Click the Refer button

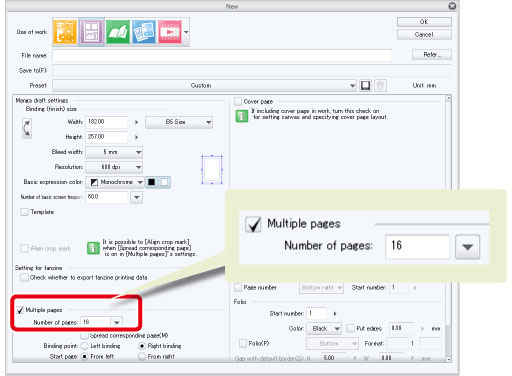coord(432,55)
